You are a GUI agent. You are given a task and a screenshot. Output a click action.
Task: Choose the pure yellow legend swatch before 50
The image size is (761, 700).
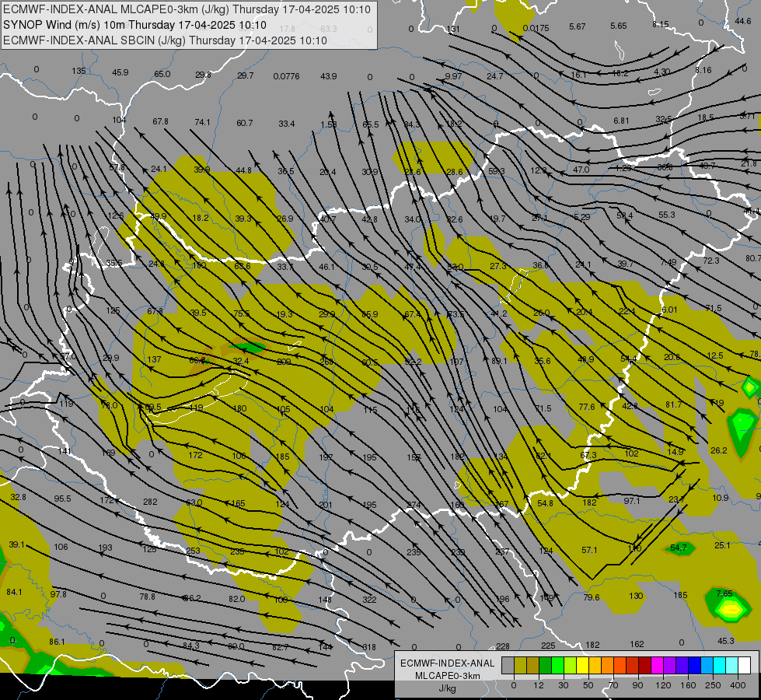click(583, 666)
